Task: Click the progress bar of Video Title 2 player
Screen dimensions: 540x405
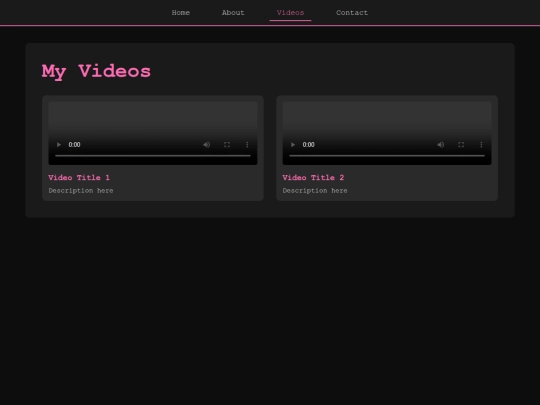Action: click(387, 156)
